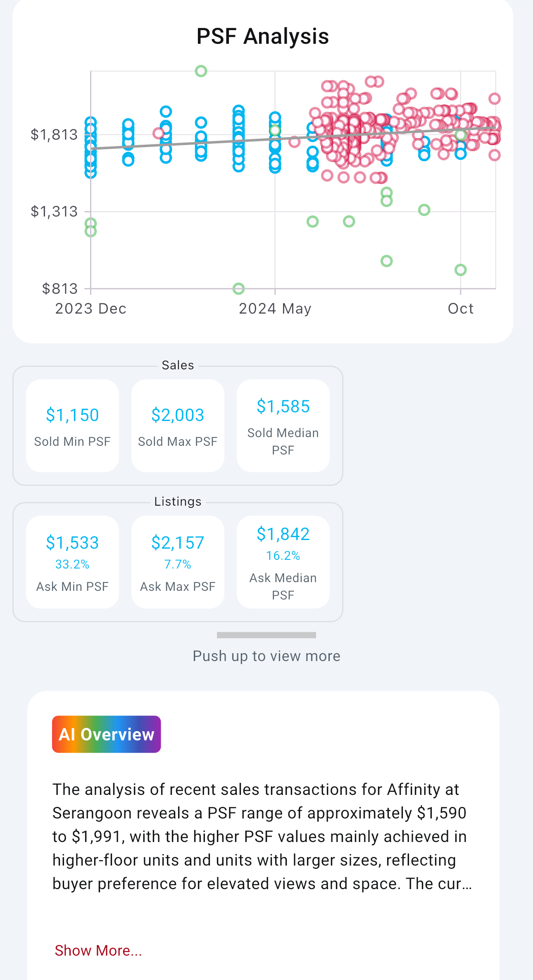Click the 2023 Dec x-axis label
This screenshot has width=533, height=980.
click(90, 309)
